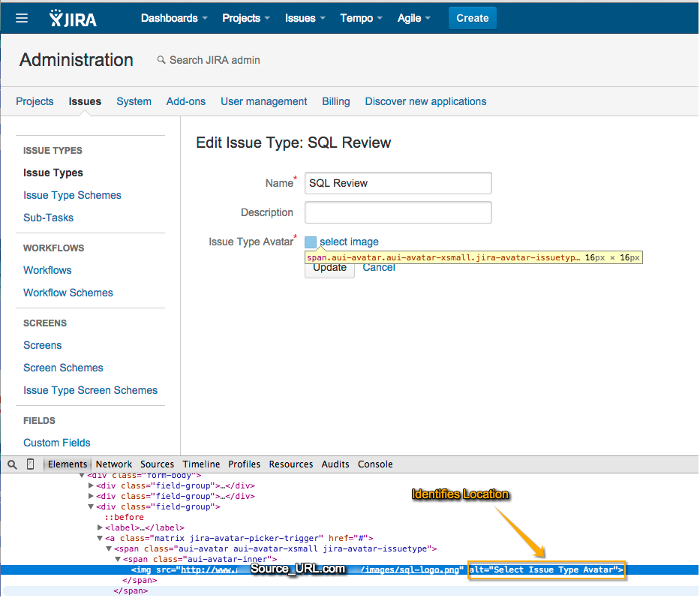Open the Projects dropdown in header
This screenshot has height=604, width=700.
pyautogui.click(x=246, y=18)
